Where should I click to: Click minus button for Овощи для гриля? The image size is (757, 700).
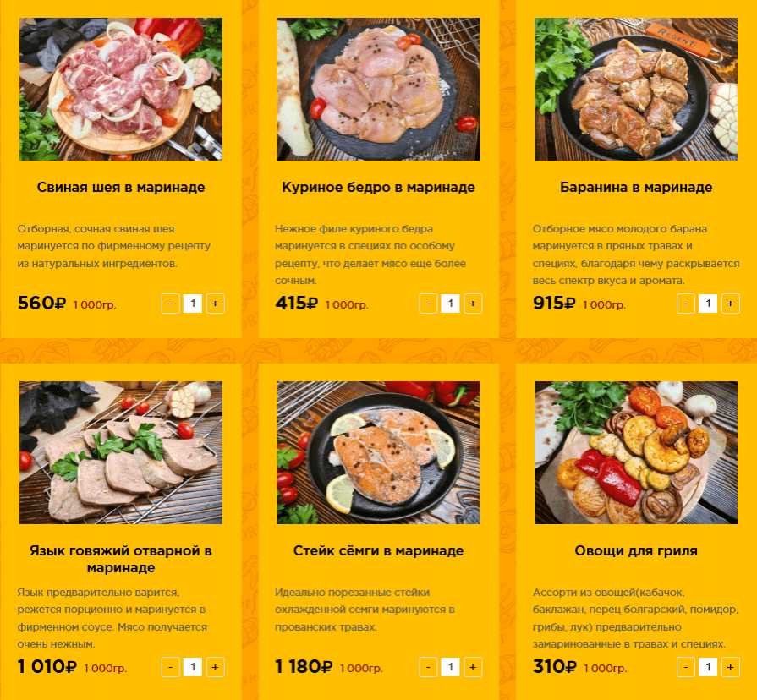click(x=686, y=667)
